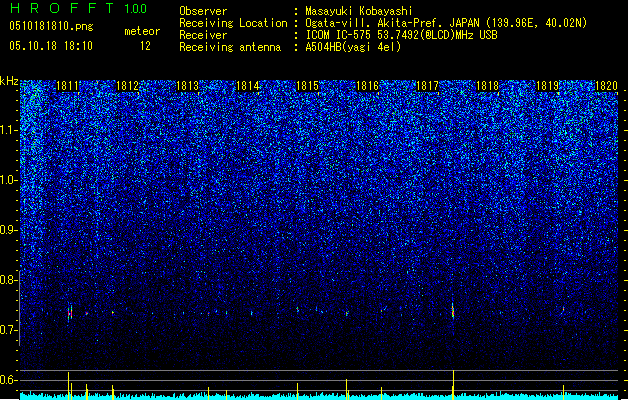Click the 1819 time marker
The width and height of the screenshot is (629, 400).
[x=547, y=86]
